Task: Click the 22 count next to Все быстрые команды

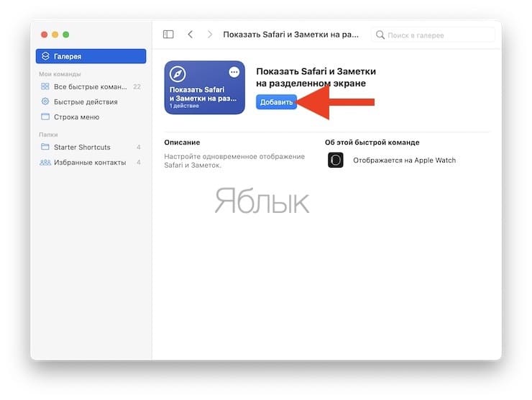Action: tap(137, 86)
